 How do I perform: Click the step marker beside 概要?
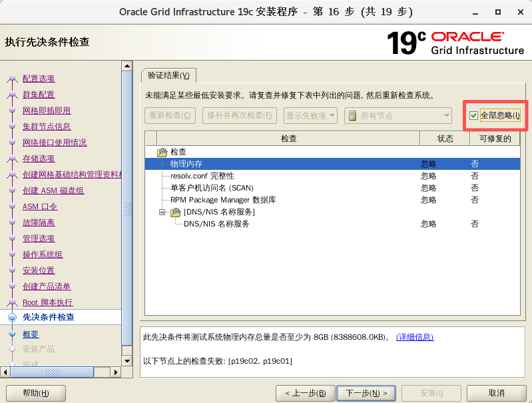(x=13, y=334)
